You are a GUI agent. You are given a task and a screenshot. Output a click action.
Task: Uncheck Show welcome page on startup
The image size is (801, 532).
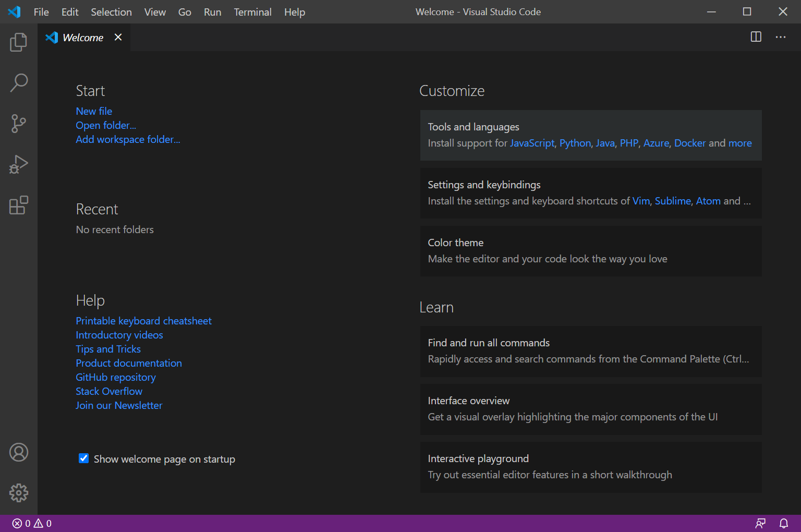tap(83, 458)
